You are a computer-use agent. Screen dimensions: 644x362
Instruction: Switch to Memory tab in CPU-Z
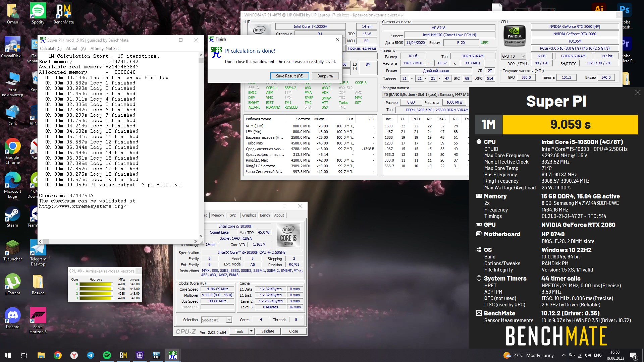(217, 215)
